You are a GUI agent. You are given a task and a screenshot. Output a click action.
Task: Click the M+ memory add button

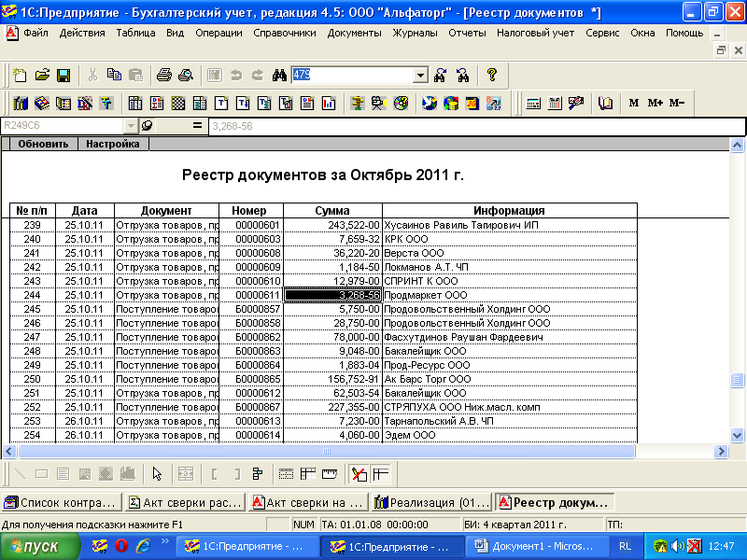(655, 103)
